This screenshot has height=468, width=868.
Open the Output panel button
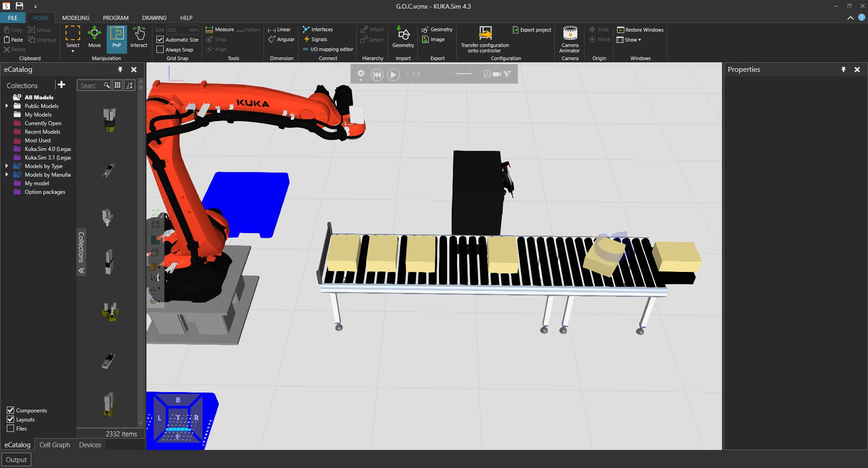tap(16, 460)
